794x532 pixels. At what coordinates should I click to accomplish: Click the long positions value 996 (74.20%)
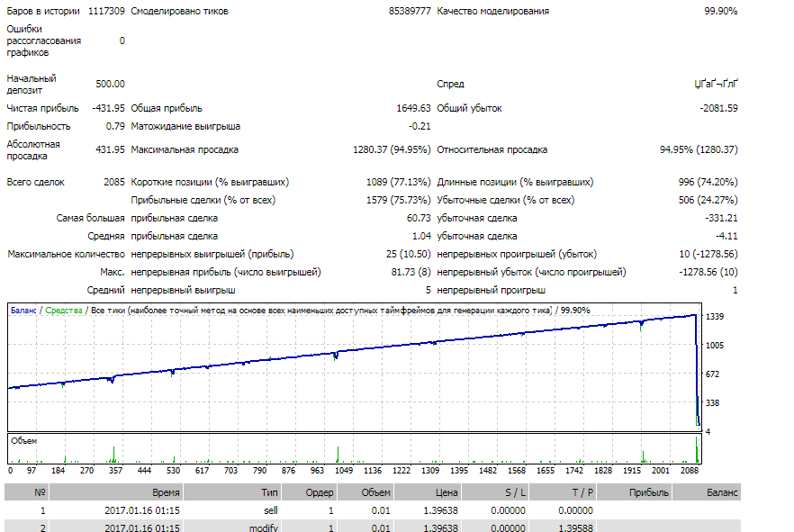708,182
